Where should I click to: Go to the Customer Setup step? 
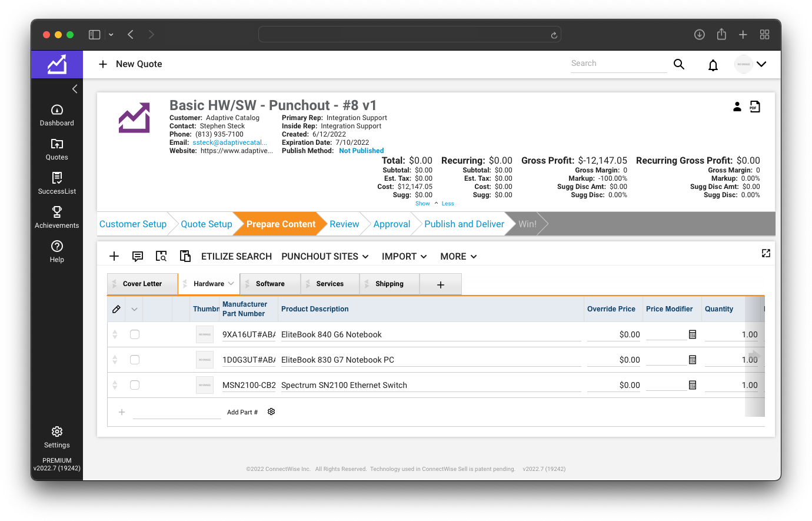tap(133, 224)
